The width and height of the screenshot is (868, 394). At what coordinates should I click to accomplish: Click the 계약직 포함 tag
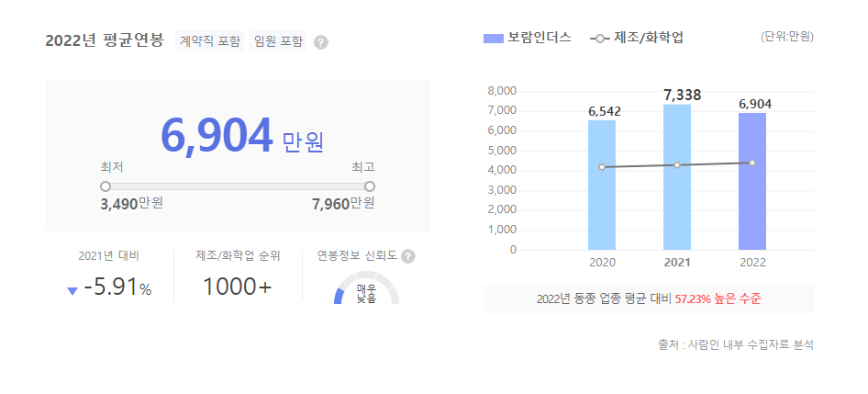click(x=210, y=41)
